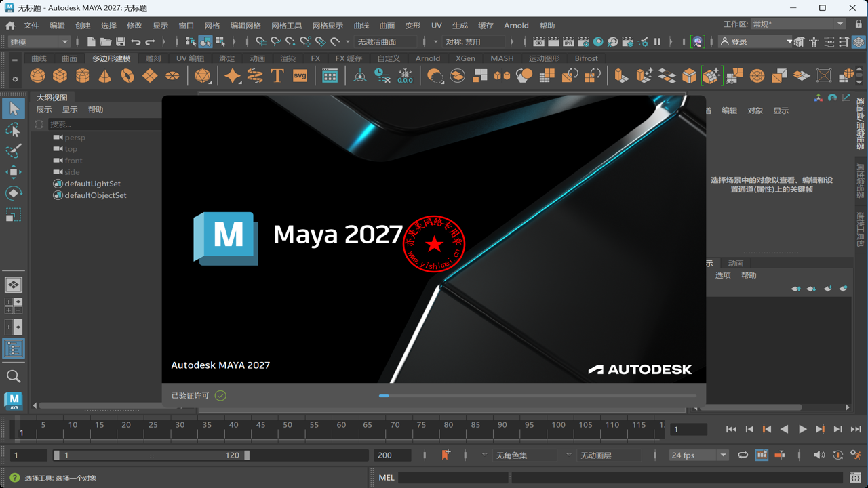This screenshot has height=488, width=868.
Task: Toggle snap to curves icon
Action: pos(275,42)
